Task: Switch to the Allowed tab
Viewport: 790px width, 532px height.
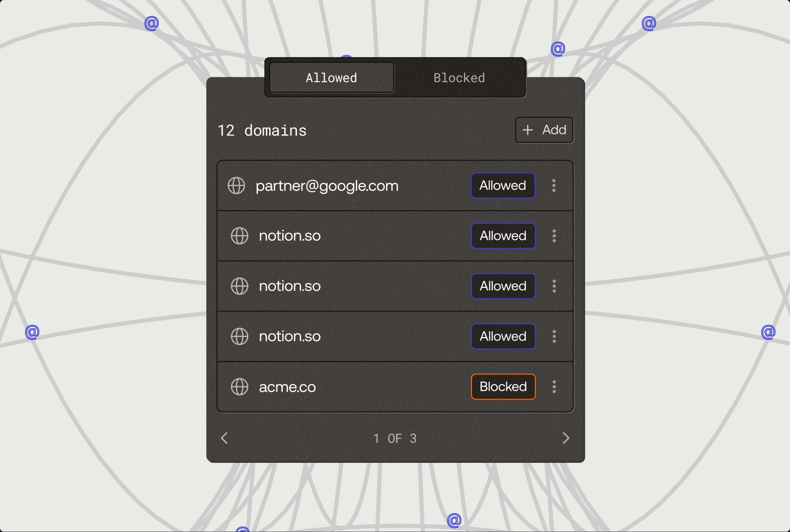Action: click(x=332, y=77)
